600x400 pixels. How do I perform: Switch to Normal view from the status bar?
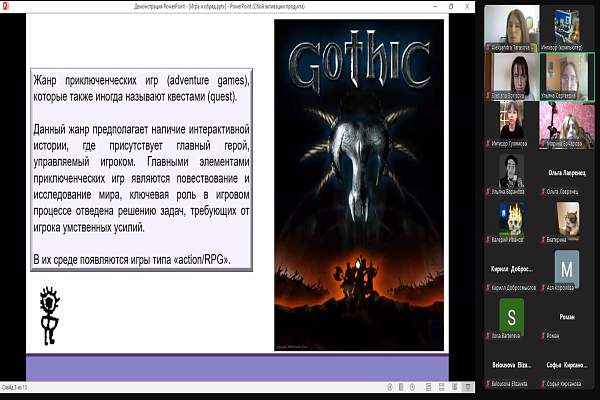click(429, 387)
